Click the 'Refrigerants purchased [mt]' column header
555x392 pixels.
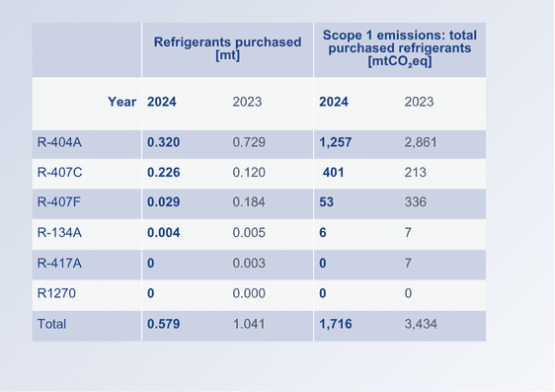[227, 48]
